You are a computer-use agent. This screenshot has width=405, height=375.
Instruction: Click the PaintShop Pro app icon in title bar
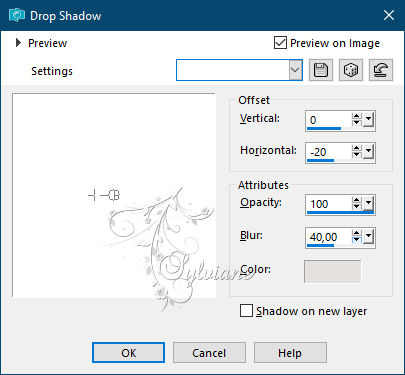click(x=17, y=16)
